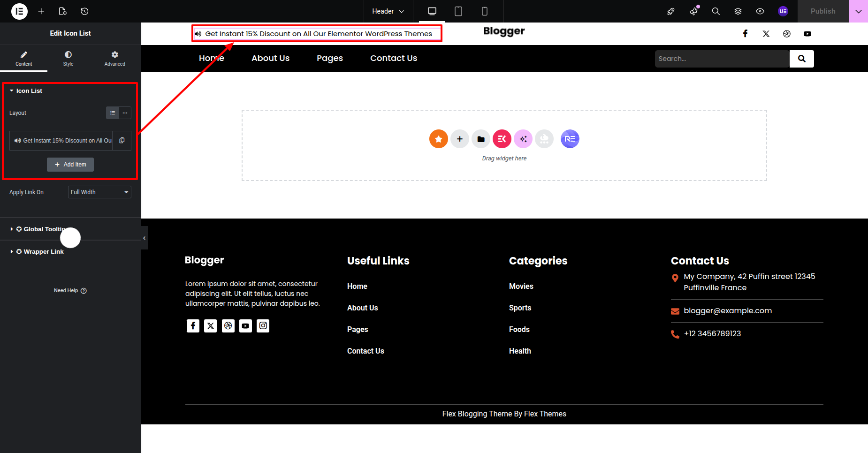The width and height of the screenshot is (868, 453).
Task: Open the Finder search icon in top bar
Action: click(x=716, y=11)
